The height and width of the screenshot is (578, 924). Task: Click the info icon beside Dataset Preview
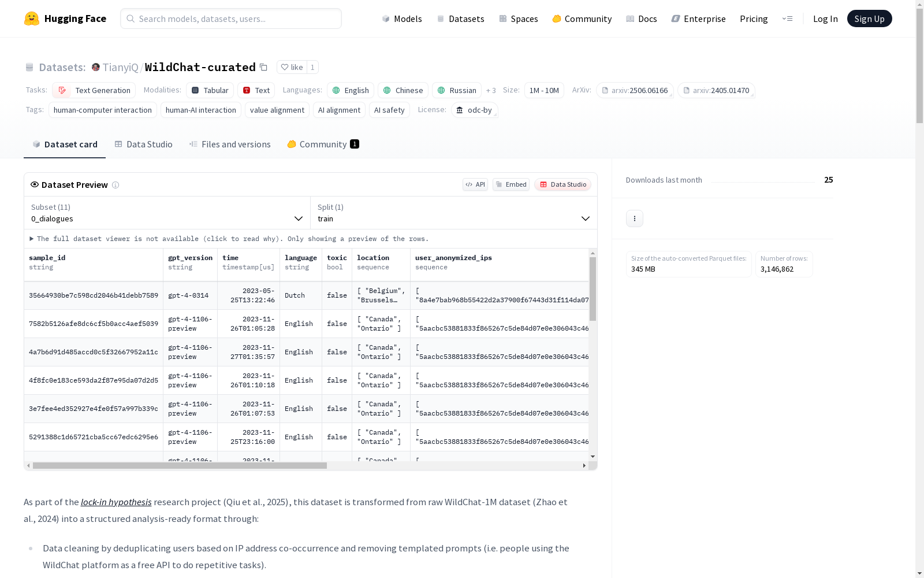click(115, 185)
